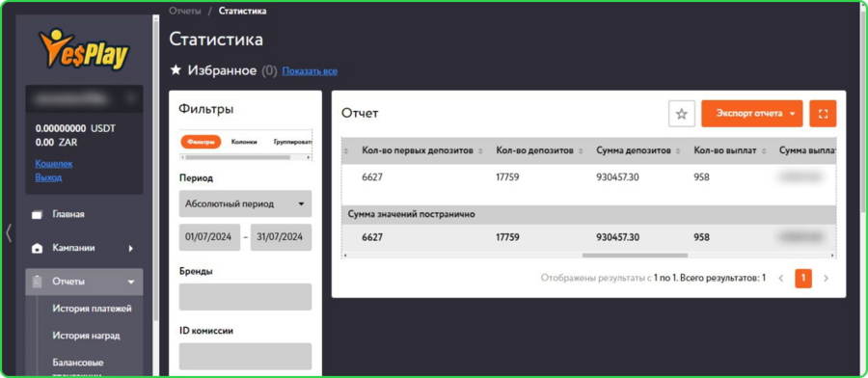The width and height of the screenshot is (868, 378).
Task: Switch to the Колонки tab
Action: pyautogui.click(x=244, y=143)
